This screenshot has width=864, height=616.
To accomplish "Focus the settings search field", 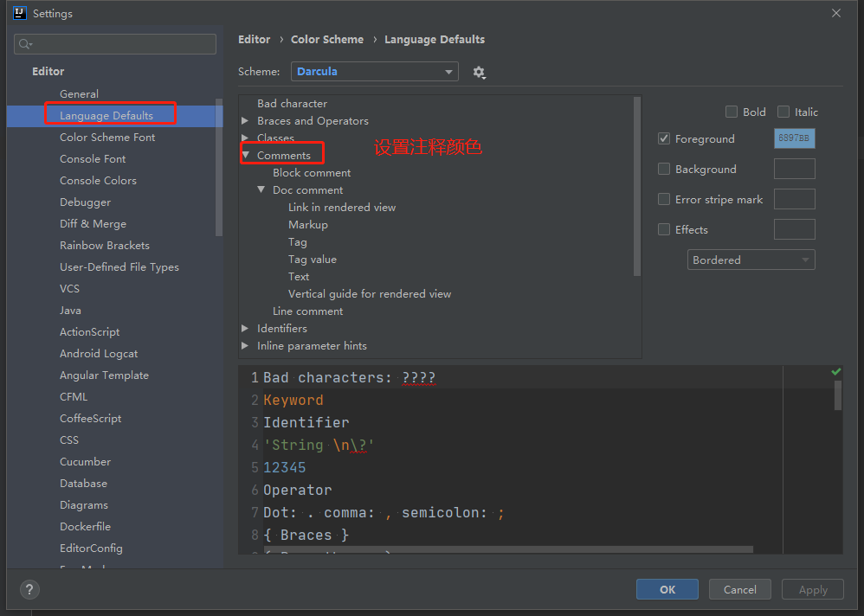I will [x=115, y=44].
